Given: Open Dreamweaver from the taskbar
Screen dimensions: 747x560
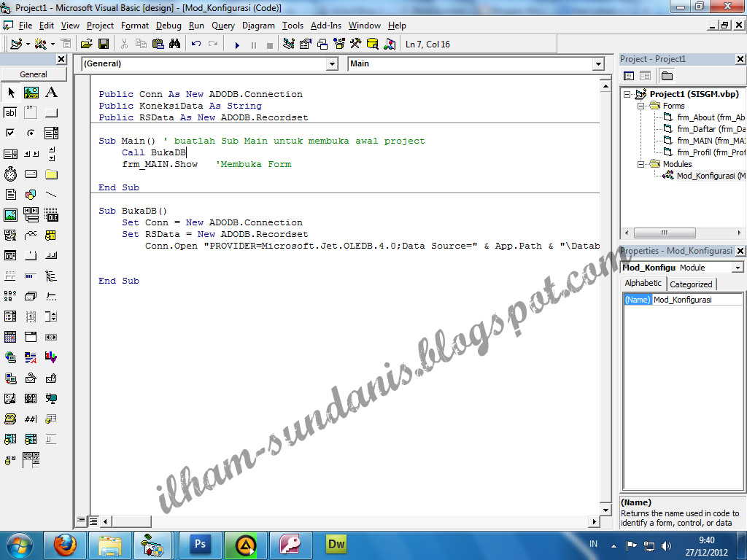Looking at the screenshot, I should pos(336,545).
